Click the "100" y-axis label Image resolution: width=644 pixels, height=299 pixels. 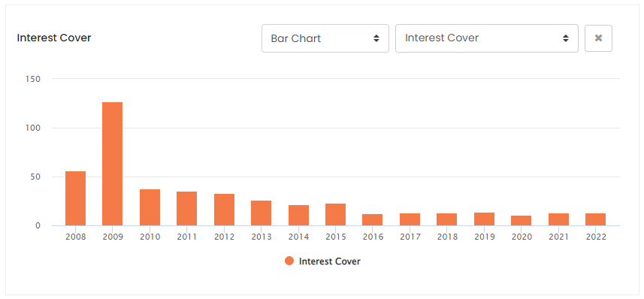click(33, 128)
